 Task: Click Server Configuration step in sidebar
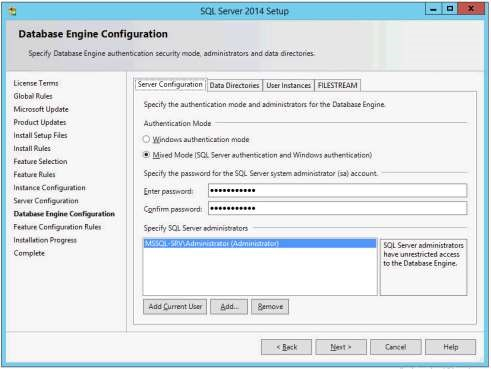pyautogui.click(x=46, y=201)
